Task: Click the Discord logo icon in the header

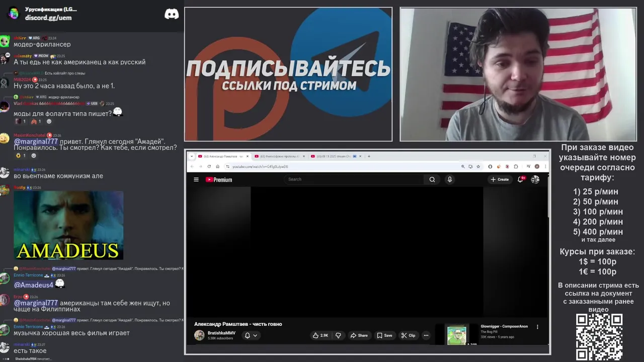Action: coord(172,14)
